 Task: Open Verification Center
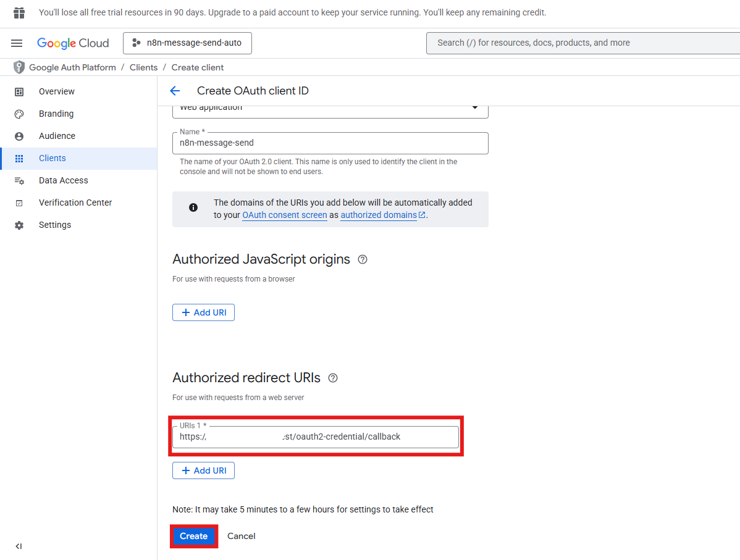tap(75, 203)
